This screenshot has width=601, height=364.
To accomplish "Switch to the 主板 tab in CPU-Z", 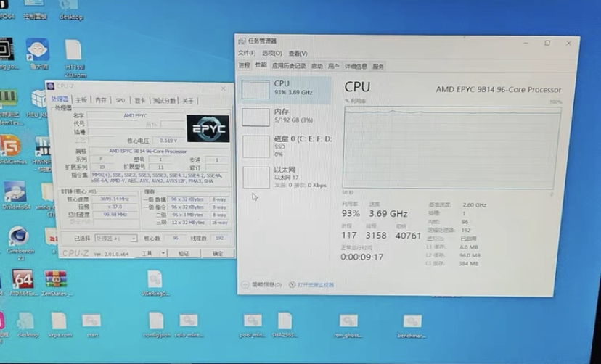I will (81, 100).
